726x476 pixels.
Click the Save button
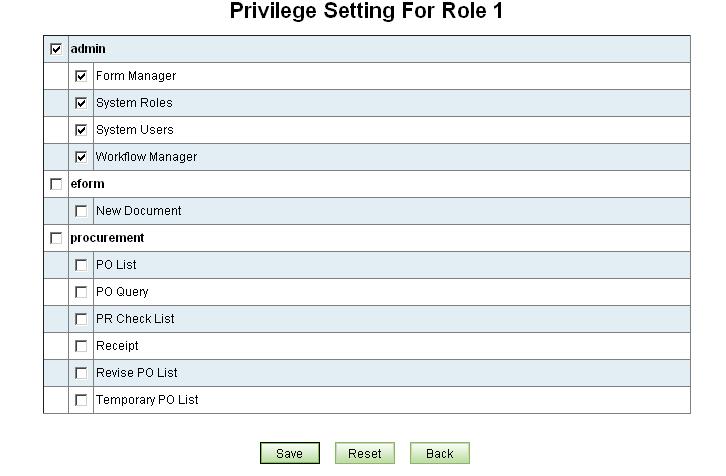(289, 453)
